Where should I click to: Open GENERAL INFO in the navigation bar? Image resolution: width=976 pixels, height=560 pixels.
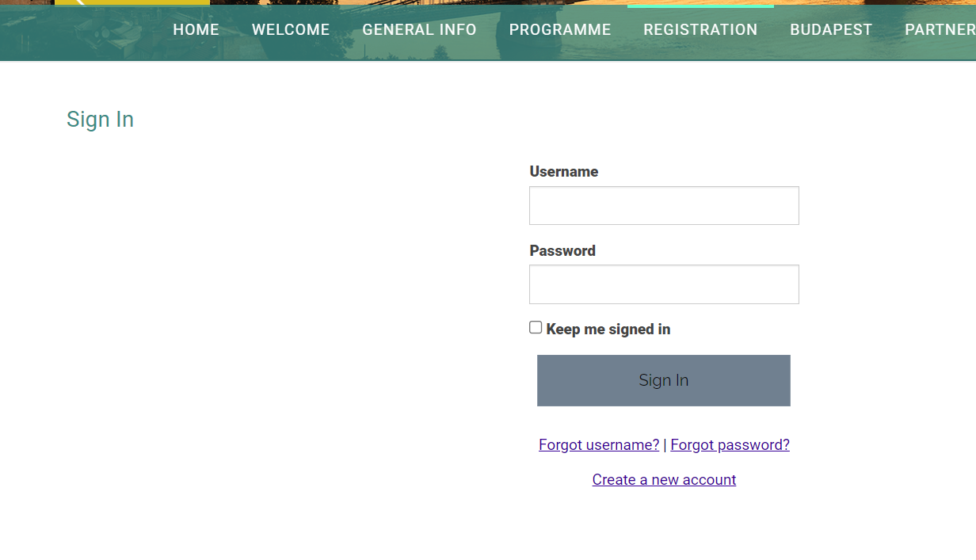419,30
